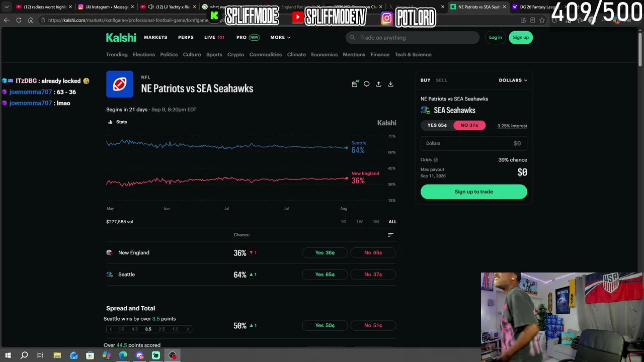Click the share upload icon
Image resolution: width=644 pixels, height=362 pixels.
378,84
